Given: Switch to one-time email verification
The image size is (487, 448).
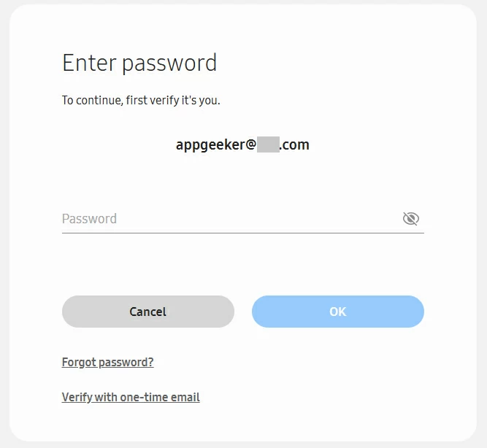Looking at the screenshot, I should [131, 397].
